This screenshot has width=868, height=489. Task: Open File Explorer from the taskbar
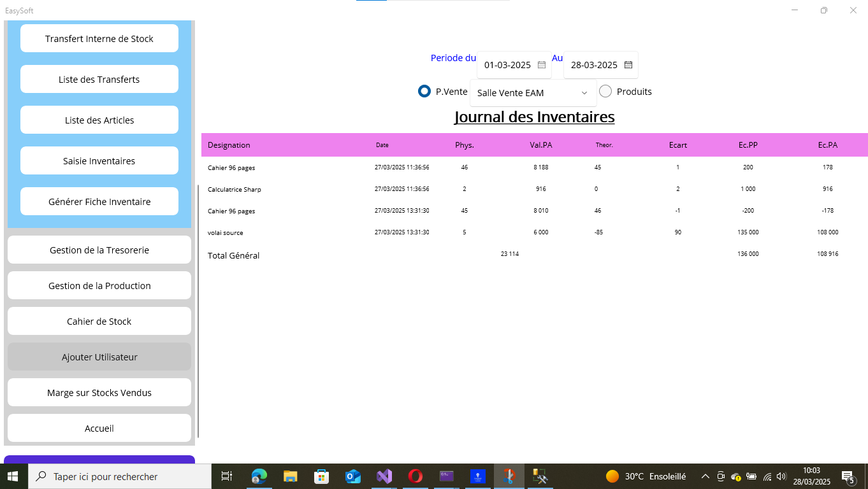click(x=290, y=476)
